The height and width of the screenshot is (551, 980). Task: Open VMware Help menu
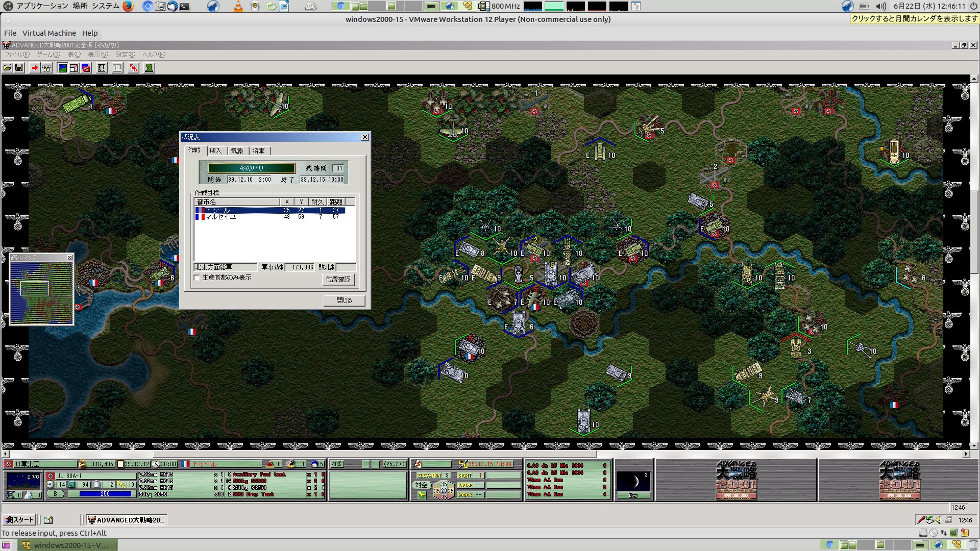90,33
